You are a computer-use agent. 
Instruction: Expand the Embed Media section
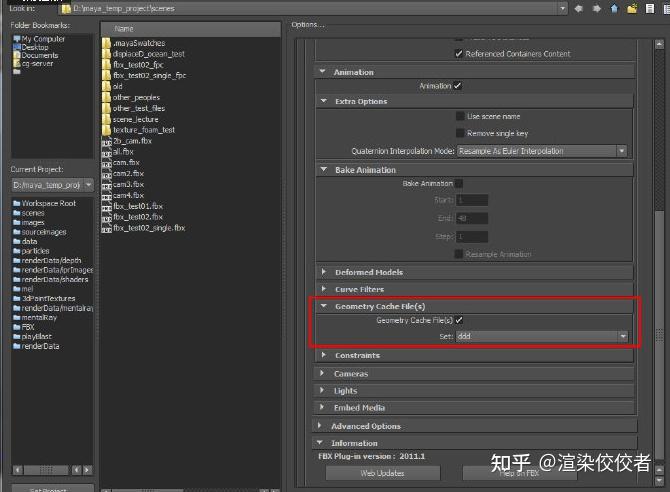click(322, 407)
